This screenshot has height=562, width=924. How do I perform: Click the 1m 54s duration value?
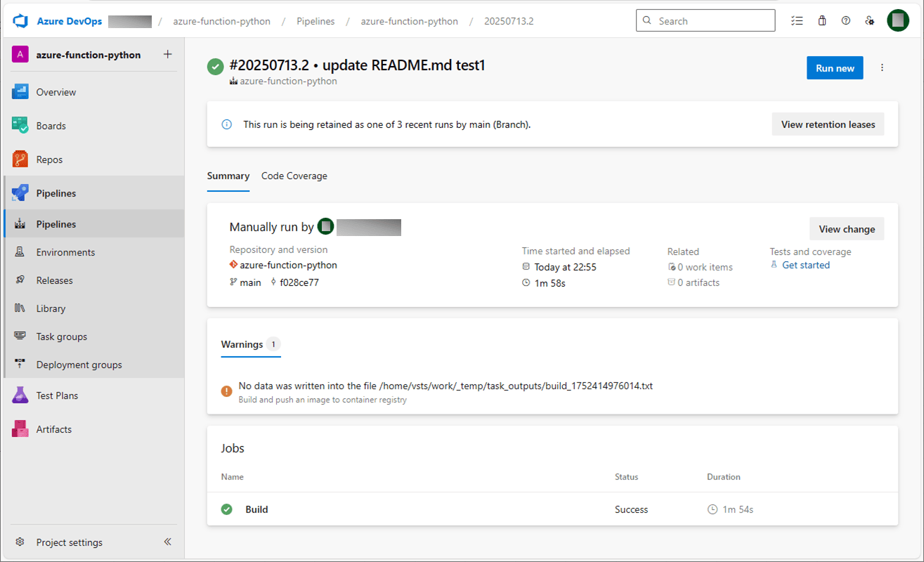pyautogui.click(x=738, y=509)
